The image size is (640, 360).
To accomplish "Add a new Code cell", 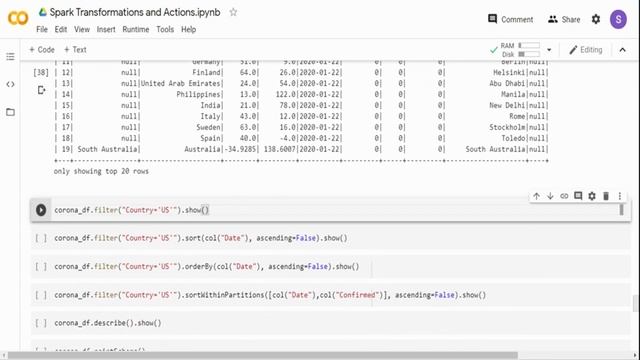I will point(42,49).
